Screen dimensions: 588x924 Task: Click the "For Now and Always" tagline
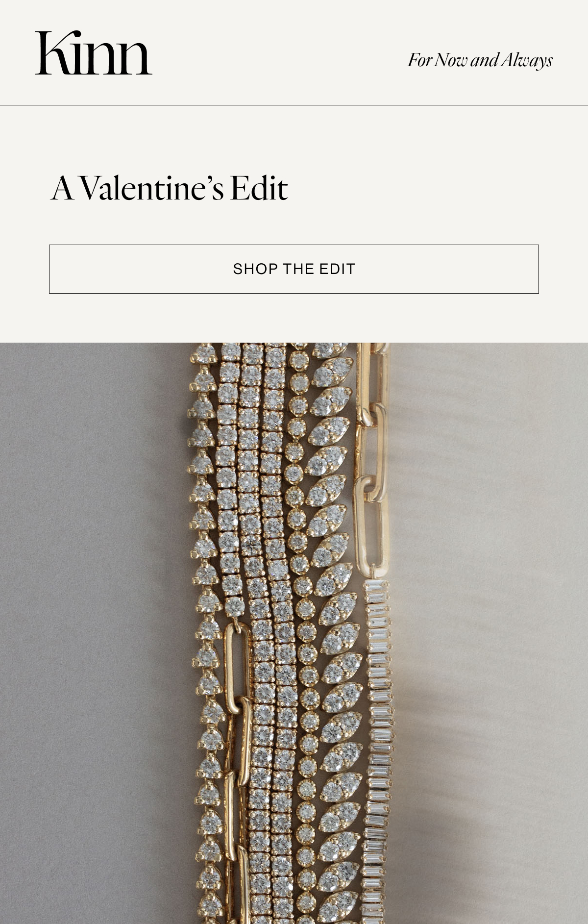pos(480,60)
